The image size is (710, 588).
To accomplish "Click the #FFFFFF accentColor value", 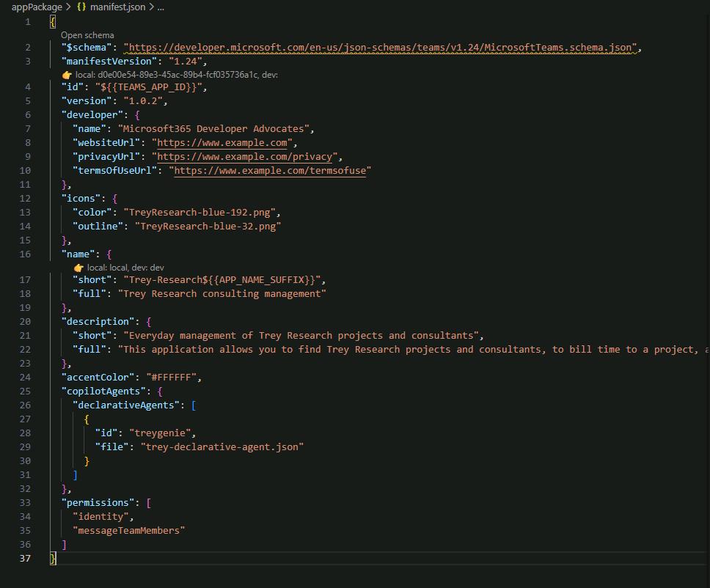I will click(x=171, y=377).
